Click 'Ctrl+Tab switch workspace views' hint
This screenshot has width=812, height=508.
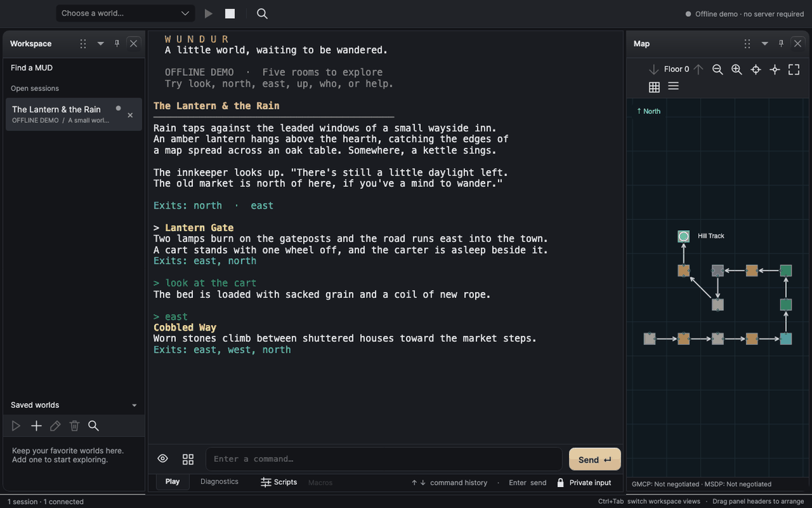click(648, 502)
